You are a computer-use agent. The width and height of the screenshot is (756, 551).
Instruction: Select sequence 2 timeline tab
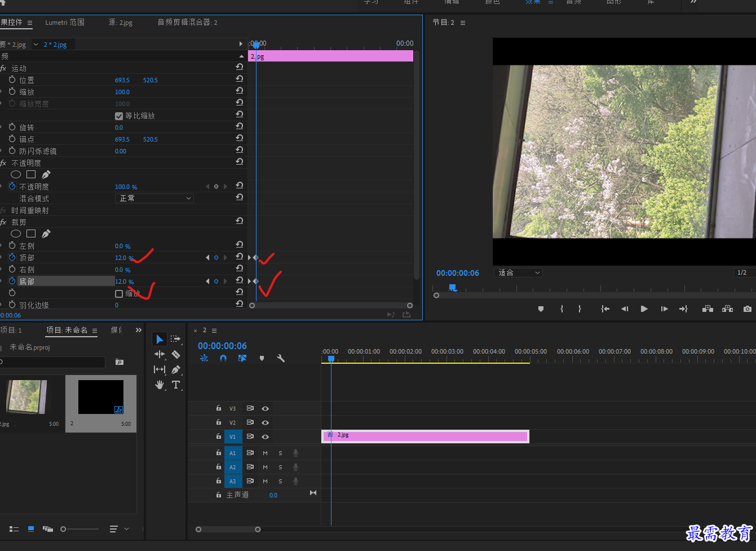tap(205, 330)
